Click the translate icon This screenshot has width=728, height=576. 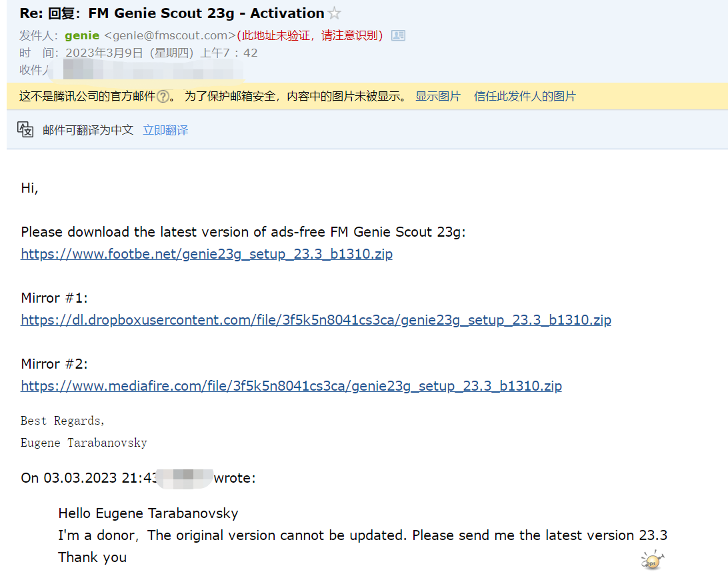tap(25, 129)
